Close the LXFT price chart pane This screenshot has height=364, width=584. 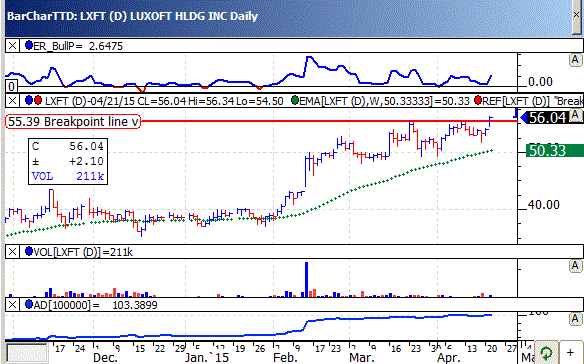click(x=12, y=101)
